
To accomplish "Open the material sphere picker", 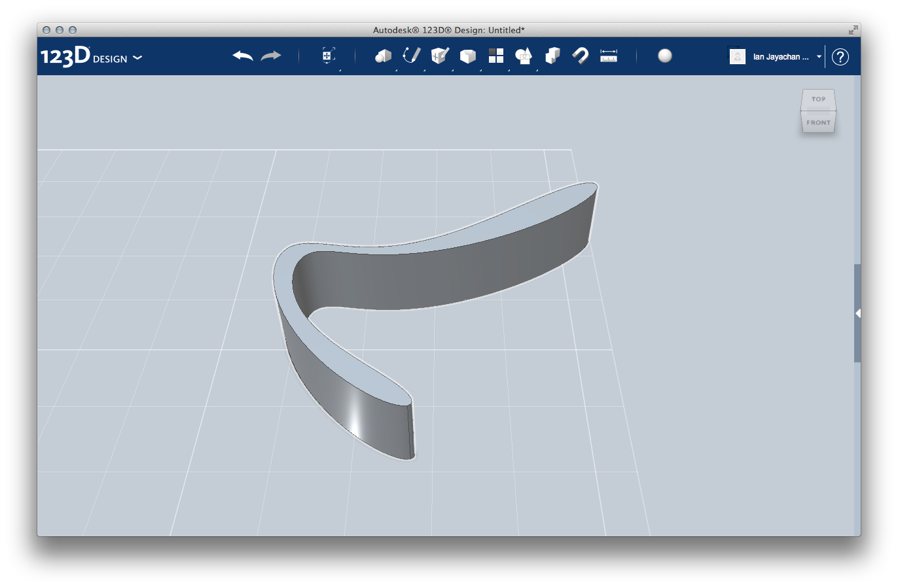I will tap(665, 56).
